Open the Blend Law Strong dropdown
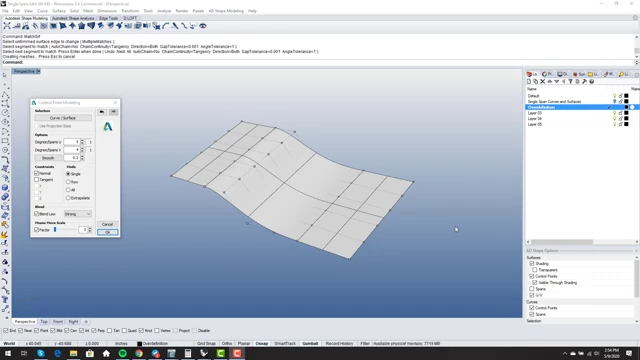 (78, 214)
